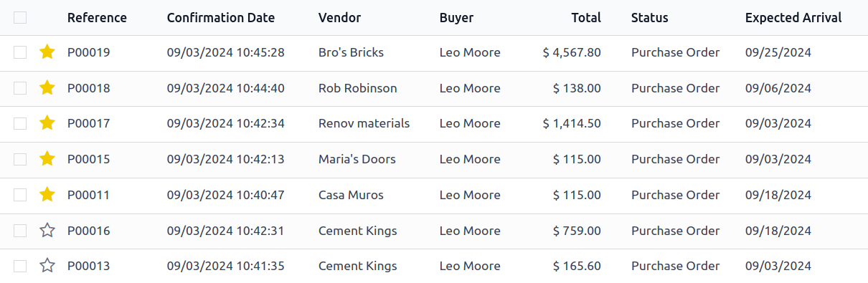This screenshot has height=283, width=868.
Task: Star purchase order P00016
Action: tap(47, 231)
